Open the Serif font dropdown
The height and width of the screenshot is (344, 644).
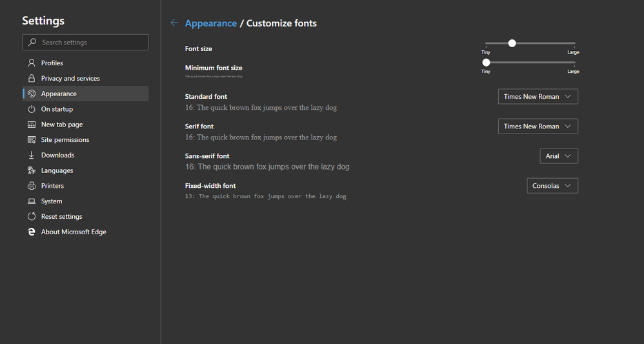pos(538,126)
